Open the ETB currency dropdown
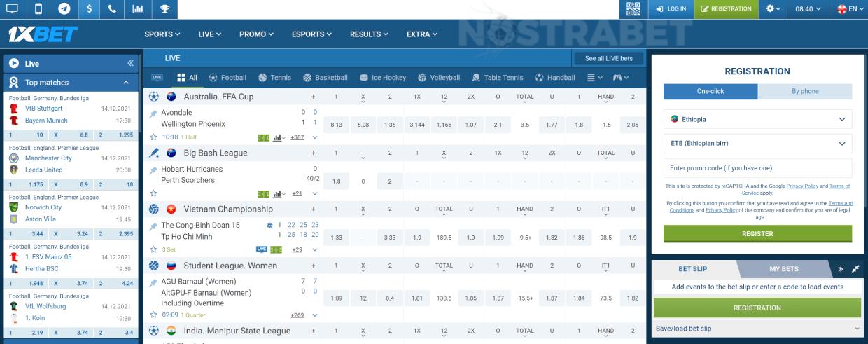The width and height of the screenshot is (868, 344). 757,144
